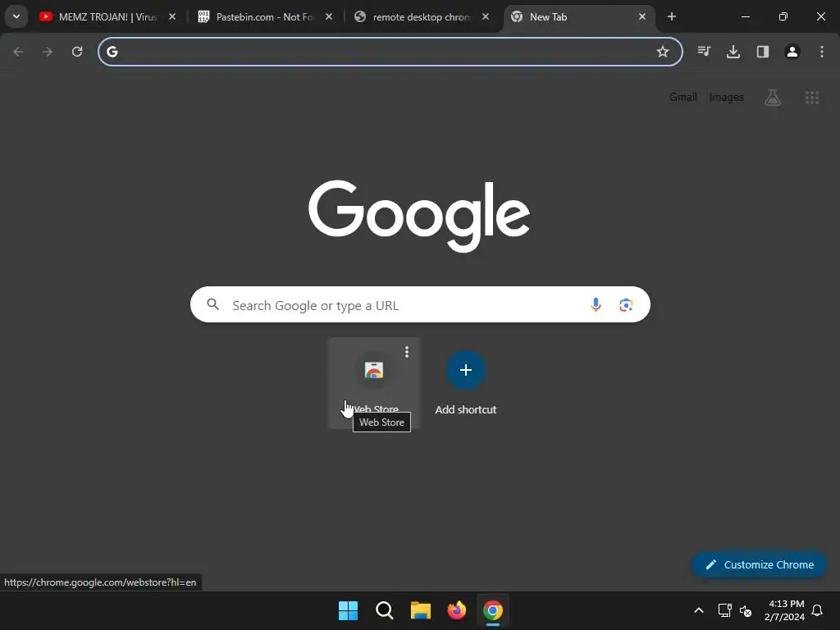840x630 pixels.
Task: Open the Search Labs flask icon
Action: point(773,97)
